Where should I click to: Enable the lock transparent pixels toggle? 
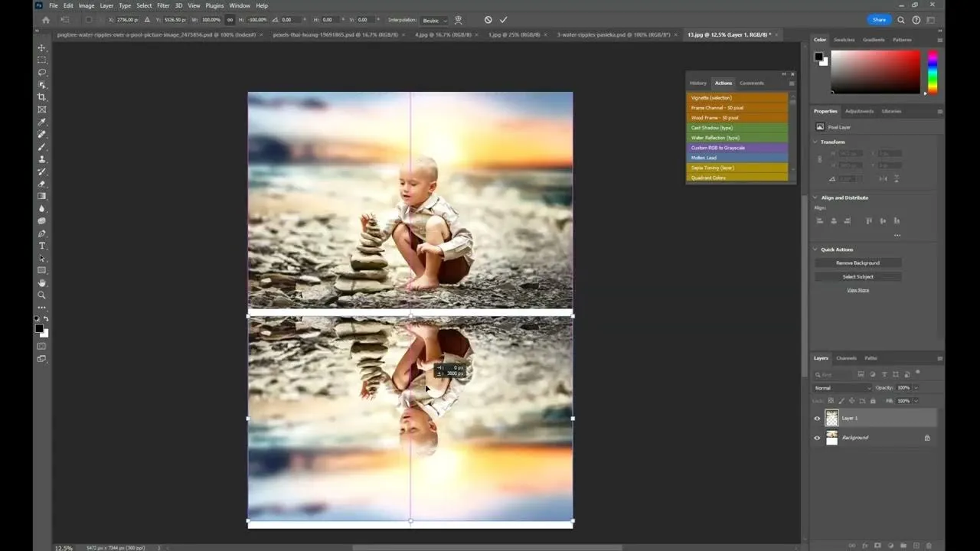coord(831,401)
